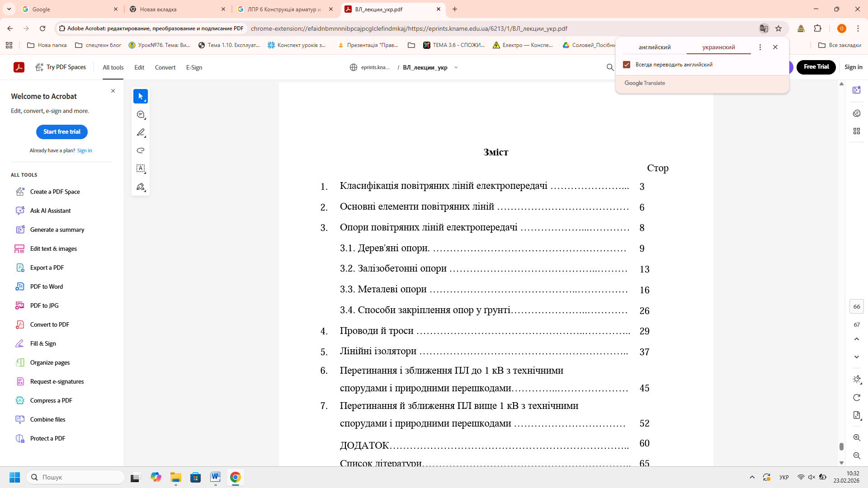Screen dimensions: 868x488
Task: Toggle 'Всегда переводить английский' checkbox
Action: tap(627, 65)
